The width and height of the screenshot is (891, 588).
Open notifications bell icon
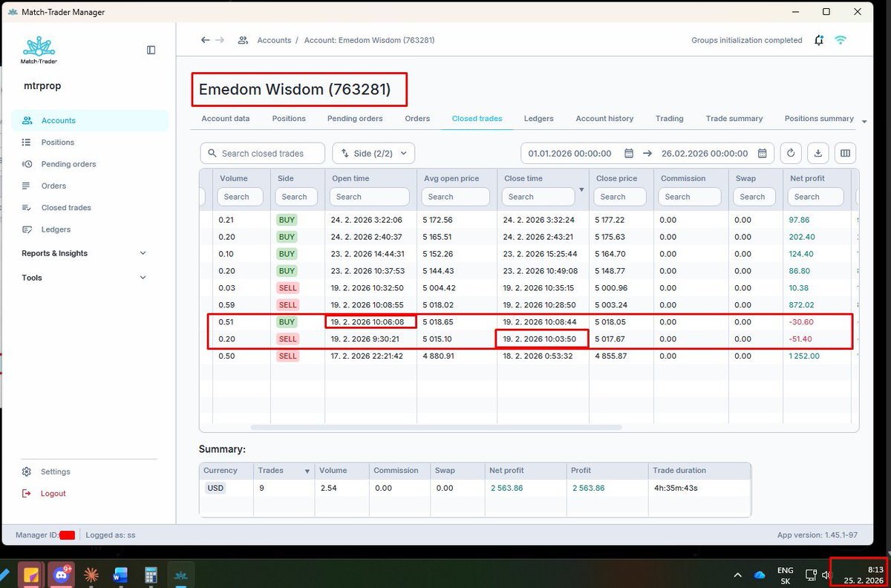(x=818, y=40)
